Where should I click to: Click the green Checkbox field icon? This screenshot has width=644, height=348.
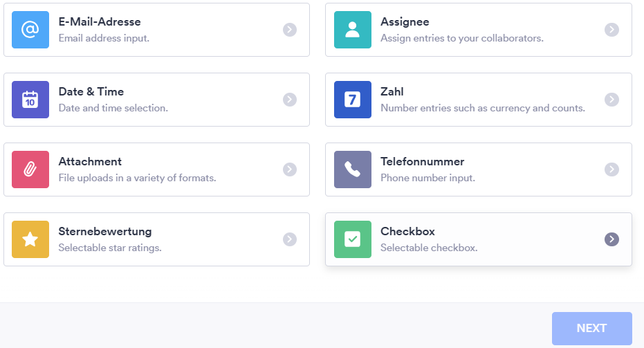353,239
